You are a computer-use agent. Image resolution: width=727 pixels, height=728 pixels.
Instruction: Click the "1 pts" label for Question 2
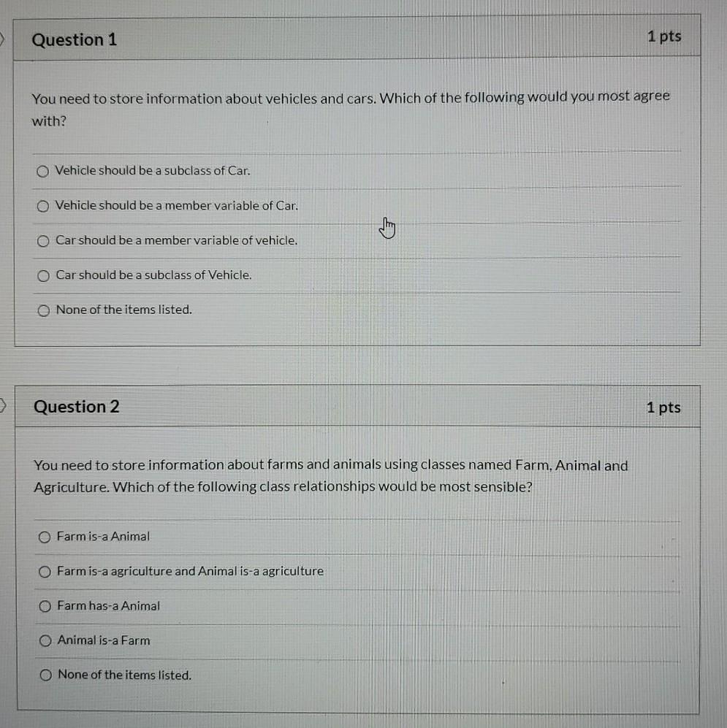(663, 407)
